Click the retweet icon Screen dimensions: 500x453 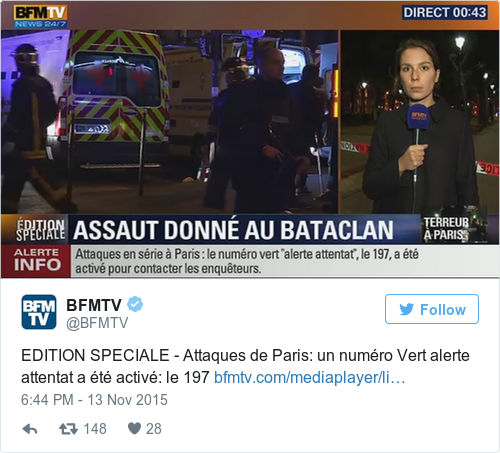pos(68,429)
